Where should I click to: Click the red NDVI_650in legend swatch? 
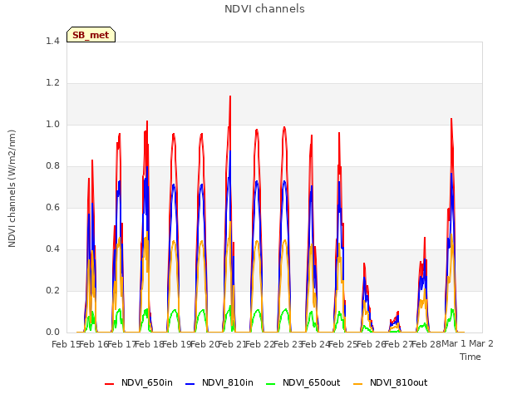pos(109,384)
